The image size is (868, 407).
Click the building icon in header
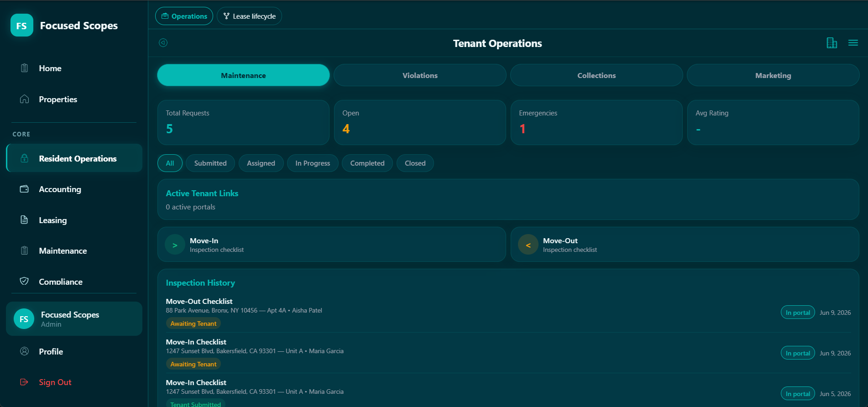[831, 43]
